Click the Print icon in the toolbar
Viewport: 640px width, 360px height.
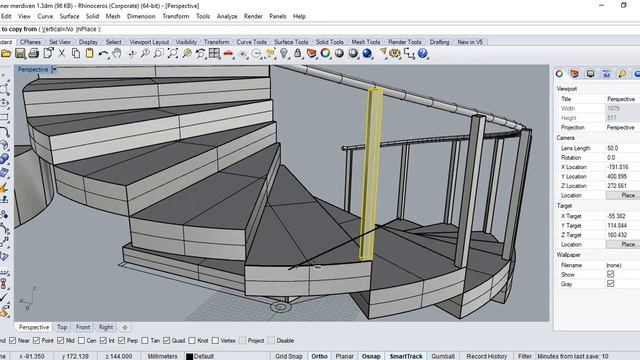click(x=34, y=53)
